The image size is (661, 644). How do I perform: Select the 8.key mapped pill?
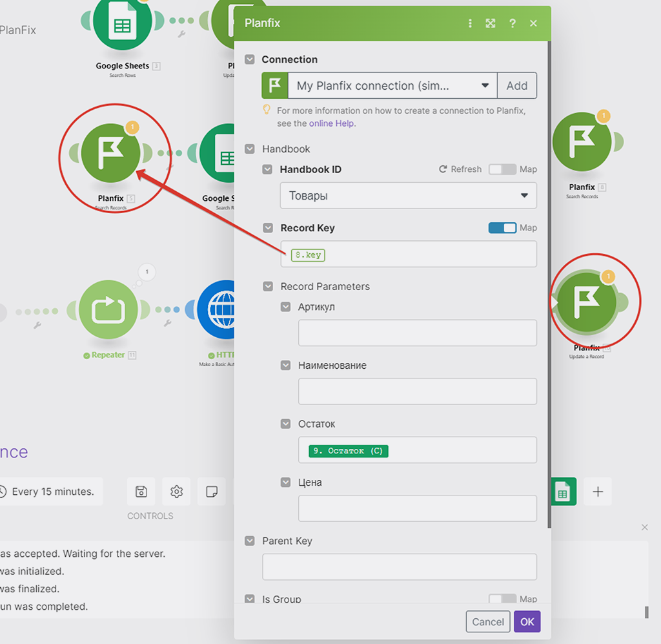308,255
